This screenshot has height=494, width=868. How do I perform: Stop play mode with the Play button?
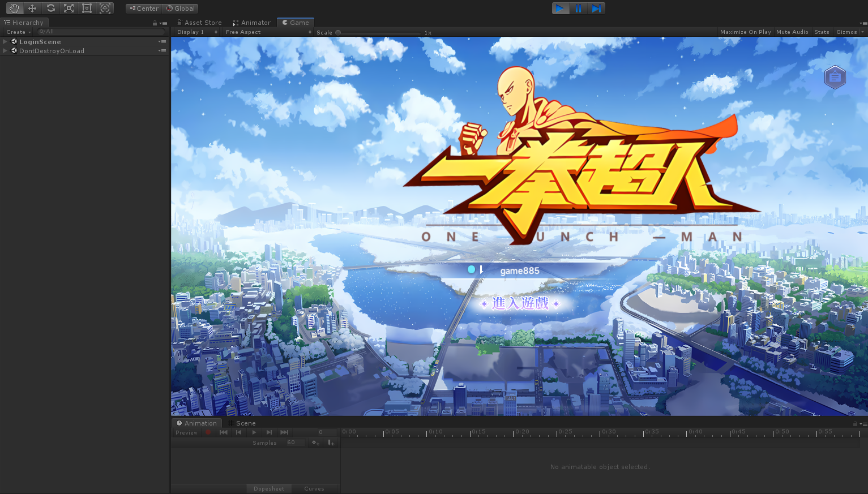(559, 8)
